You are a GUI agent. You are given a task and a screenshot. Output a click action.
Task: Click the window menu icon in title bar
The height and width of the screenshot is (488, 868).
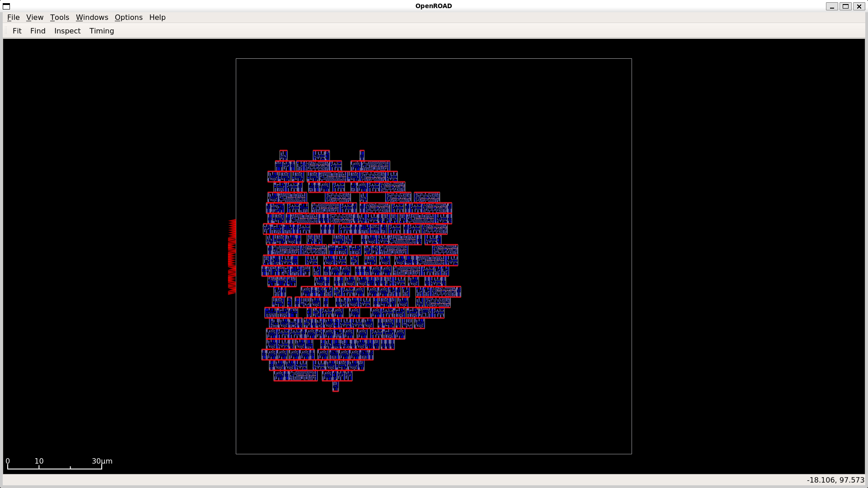coord(6,6)
